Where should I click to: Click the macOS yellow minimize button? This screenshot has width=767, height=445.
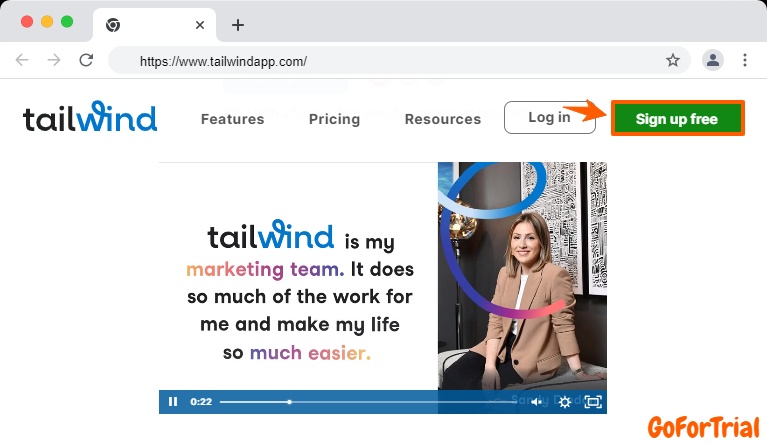(47, 22)
